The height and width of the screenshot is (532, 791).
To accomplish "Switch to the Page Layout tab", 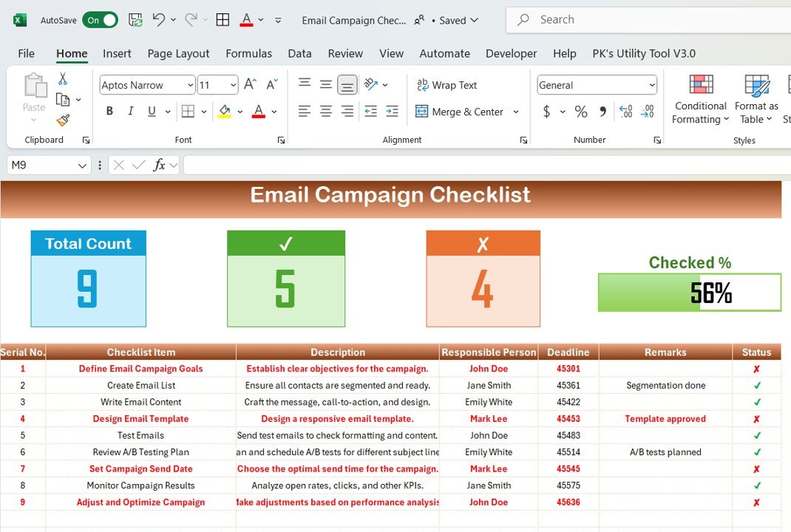I will coord(179,53).
